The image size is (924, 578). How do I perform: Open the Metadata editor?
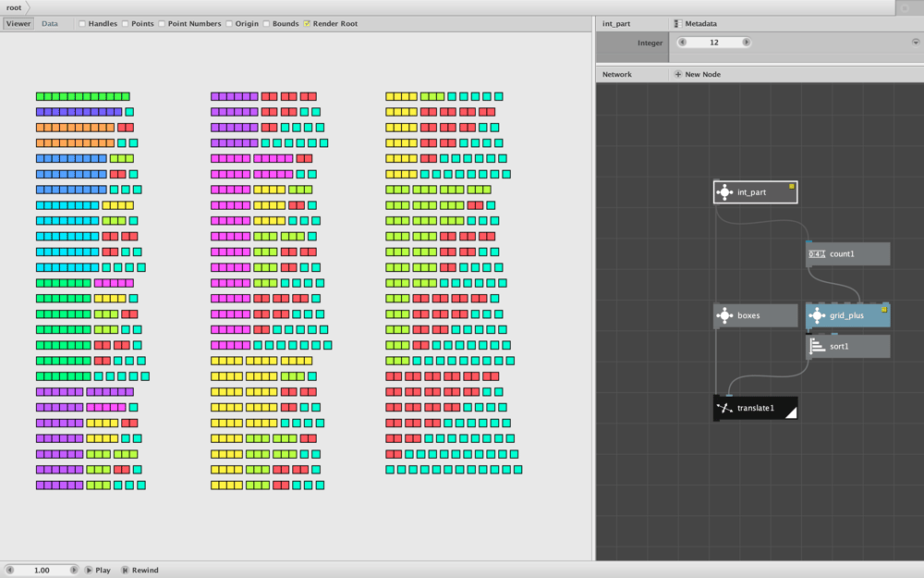coord(696,24)
